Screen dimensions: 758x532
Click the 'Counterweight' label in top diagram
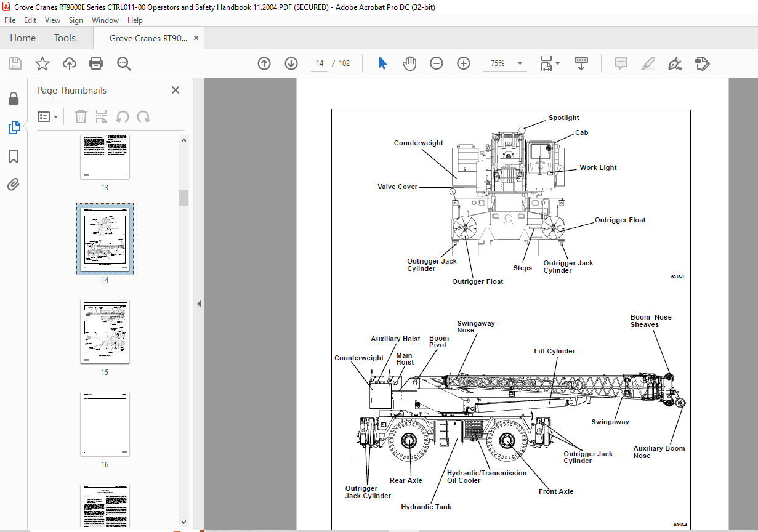coord(419,143)
